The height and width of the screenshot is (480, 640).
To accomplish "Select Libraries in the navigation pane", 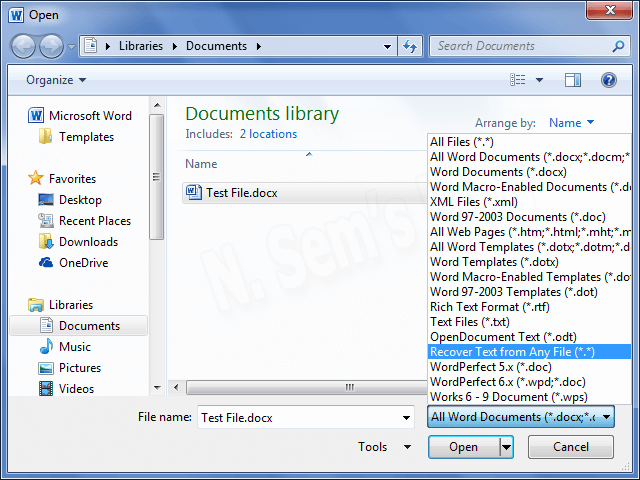I will [x=60, y=304].
